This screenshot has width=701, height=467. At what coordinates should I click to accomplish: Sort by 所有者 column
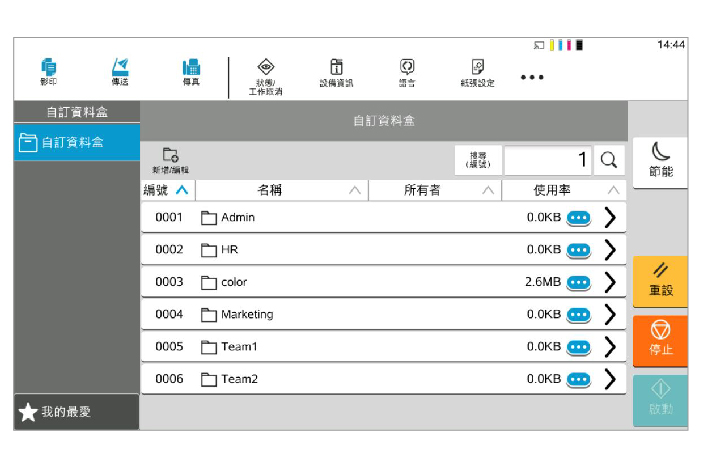tap(435, 190)
